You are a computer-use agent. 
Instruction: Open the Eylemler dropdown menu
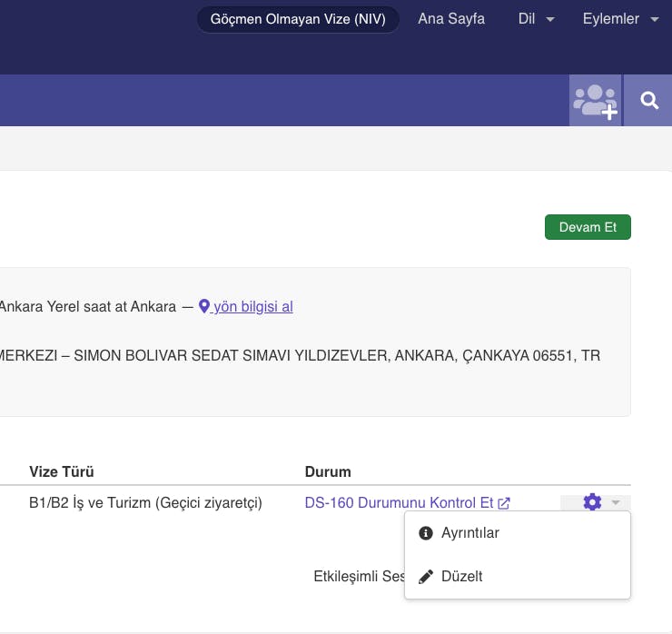[620, 19]
